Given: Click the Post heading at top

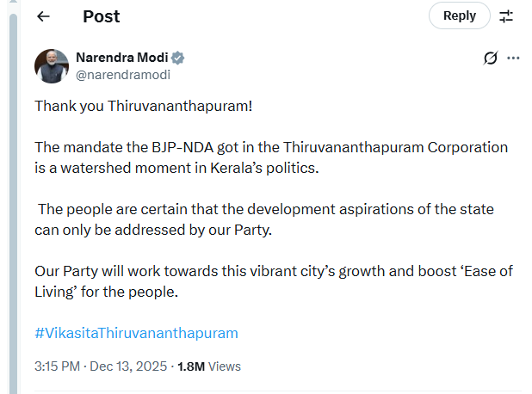Looking at the screenshot, I should coord(102,16).
